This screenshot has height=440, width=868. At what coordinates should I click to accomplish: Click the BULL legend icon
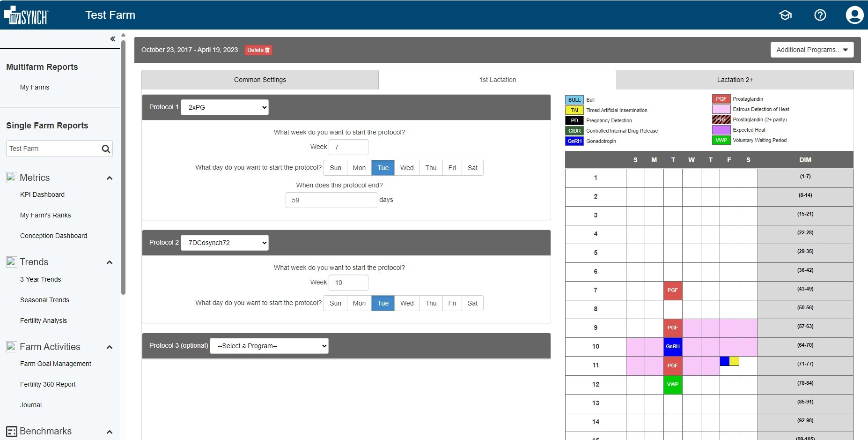click(574, 100)
